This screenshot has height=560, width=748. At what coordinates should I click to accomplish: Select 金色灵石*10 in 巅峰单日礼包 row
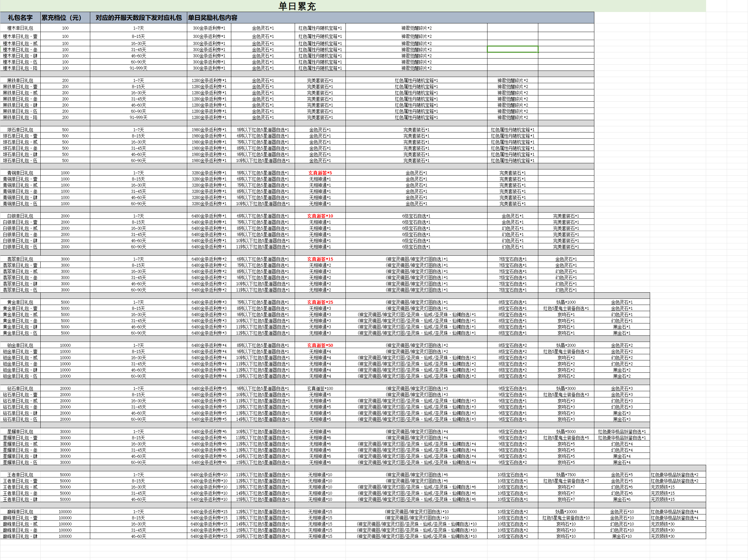[622, 512]
